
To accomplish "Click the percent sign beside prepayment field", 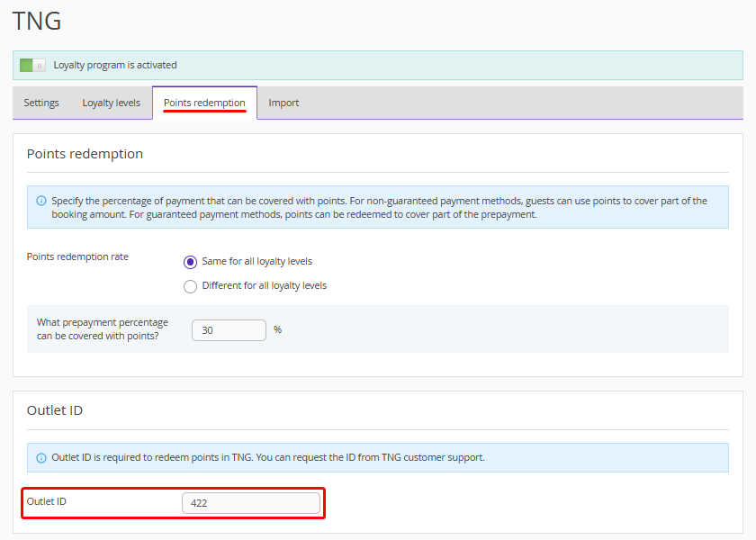I will 277,329.
